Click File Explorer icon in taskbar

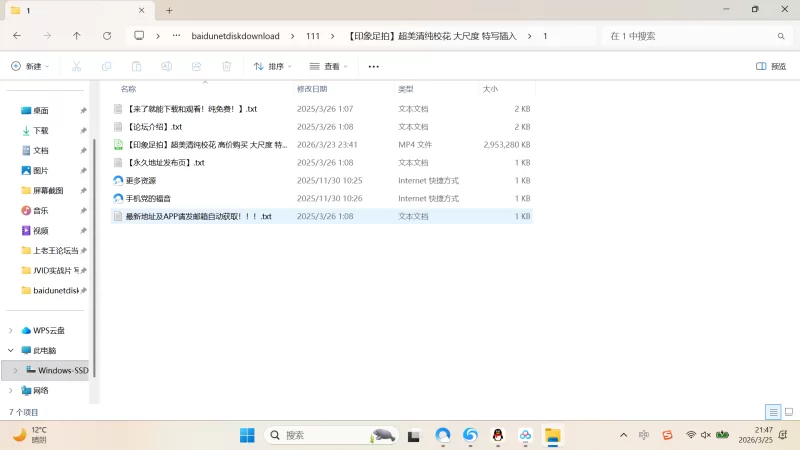click(x=553, y=435)
